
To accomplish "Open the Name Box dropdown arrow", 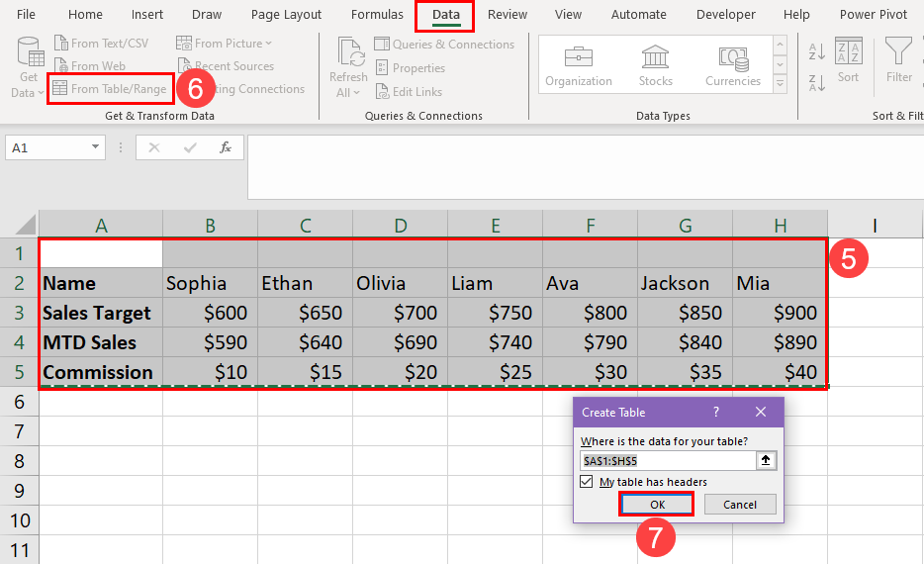I will [x=95, y=147].
